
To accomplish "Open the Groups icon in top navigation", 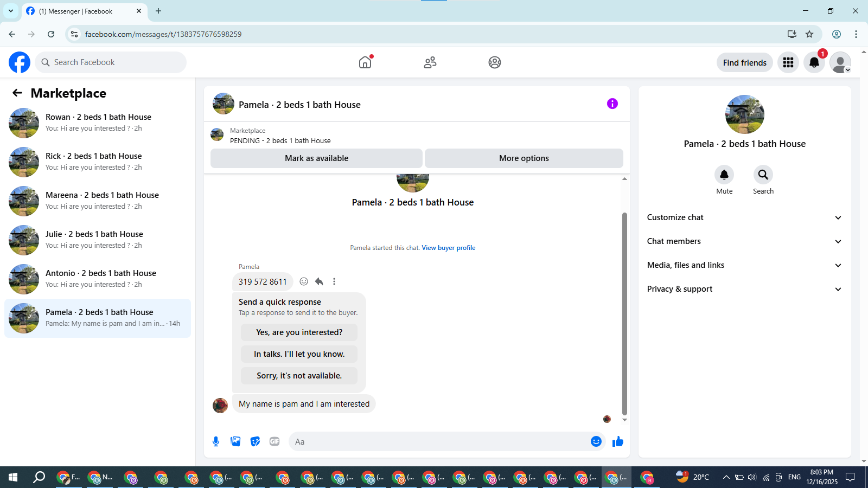I will click(495, 62).
